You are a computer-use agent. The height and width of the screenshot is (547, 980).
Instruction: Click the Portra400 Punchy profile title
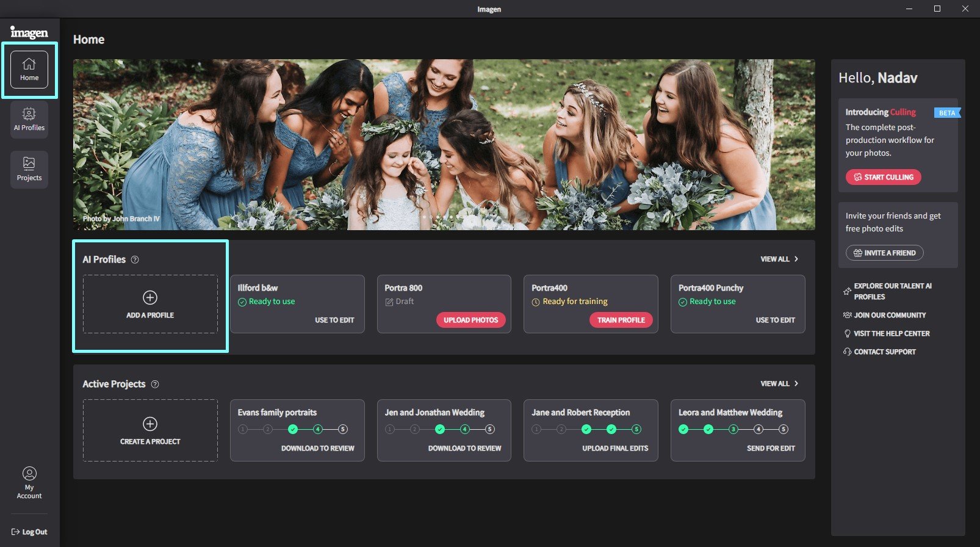(x=711, y=288)
